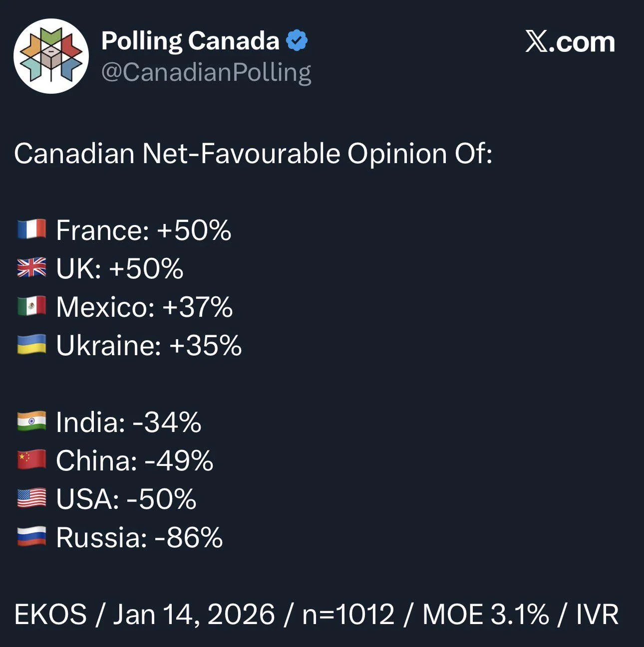Click the Mexico +37% result text
644x647 pixels.
click(144, 307)
